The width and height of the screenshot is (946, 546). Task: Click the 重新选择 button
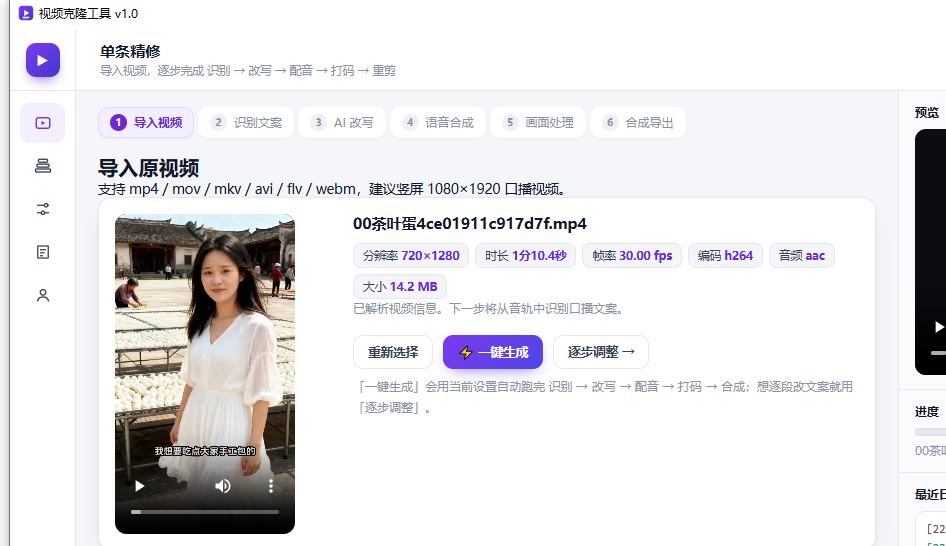pos(393,352)
